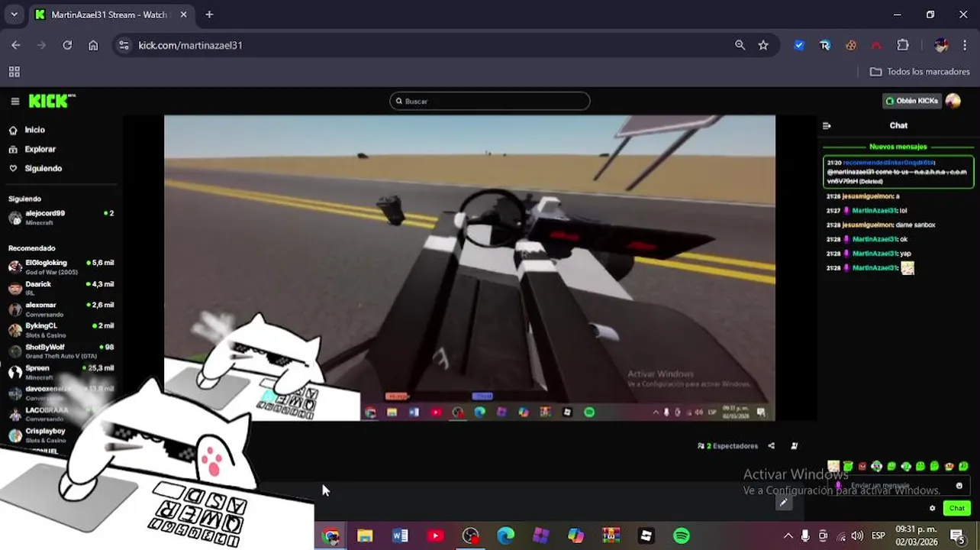
Task: Open the page zoom indicator
Action: click(x=740, y=45)
